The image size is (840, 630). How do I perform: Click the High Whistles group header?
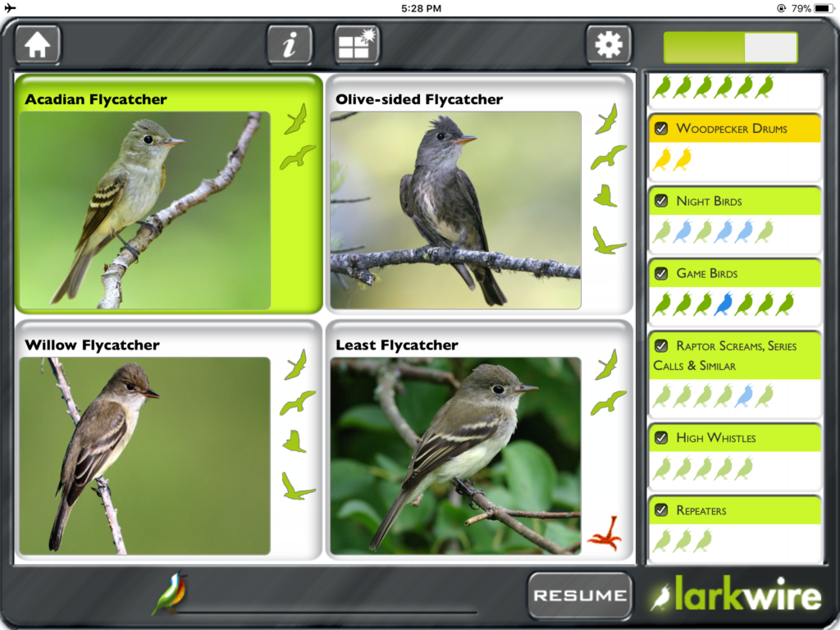click(x=735, y=438)
